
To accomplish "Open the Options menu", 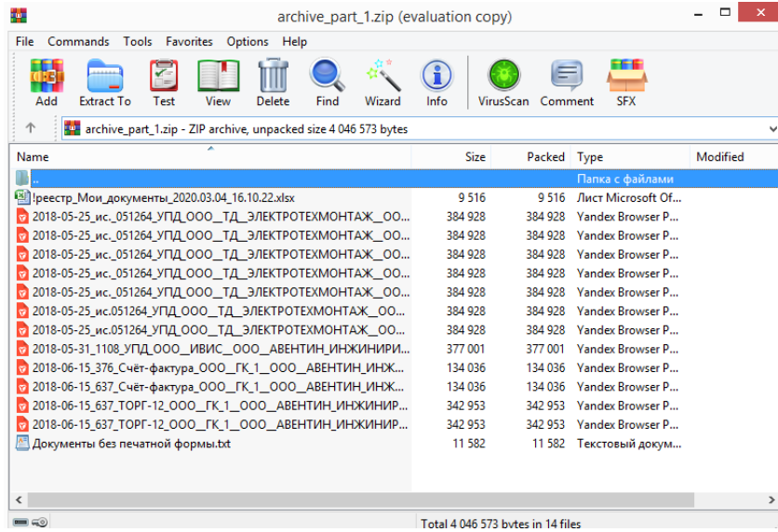I will tap(248, 42).
